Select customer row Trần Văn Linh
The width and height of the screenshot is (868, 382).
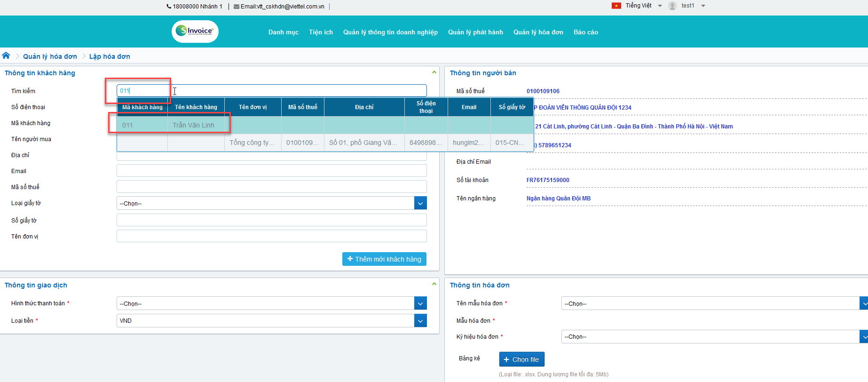[193, 125]
